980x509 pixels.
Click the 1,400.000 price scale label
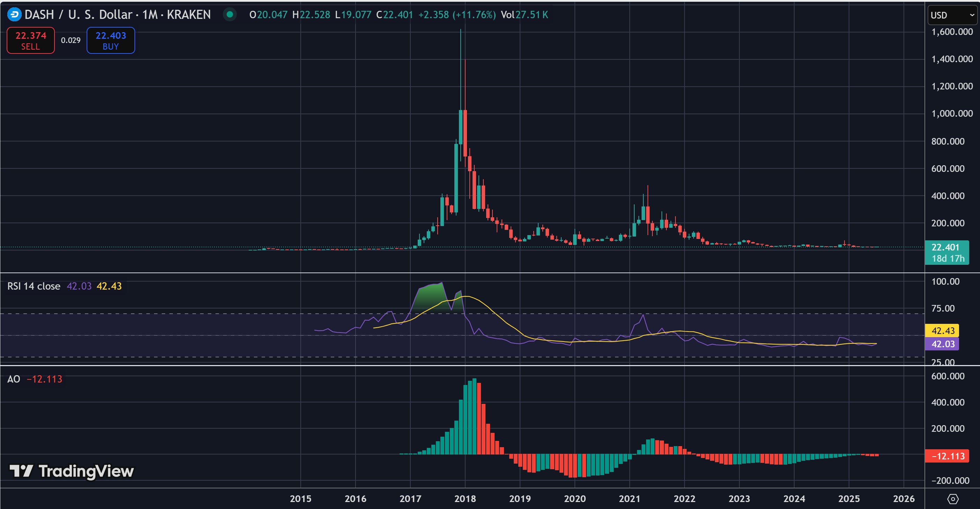952,59
